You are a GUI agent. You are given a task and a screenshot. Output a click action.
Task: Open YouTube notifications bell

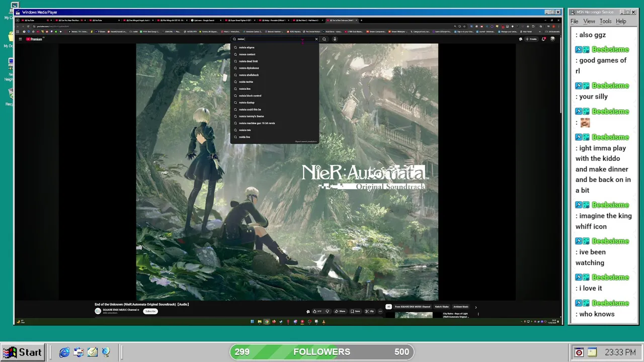543,39
